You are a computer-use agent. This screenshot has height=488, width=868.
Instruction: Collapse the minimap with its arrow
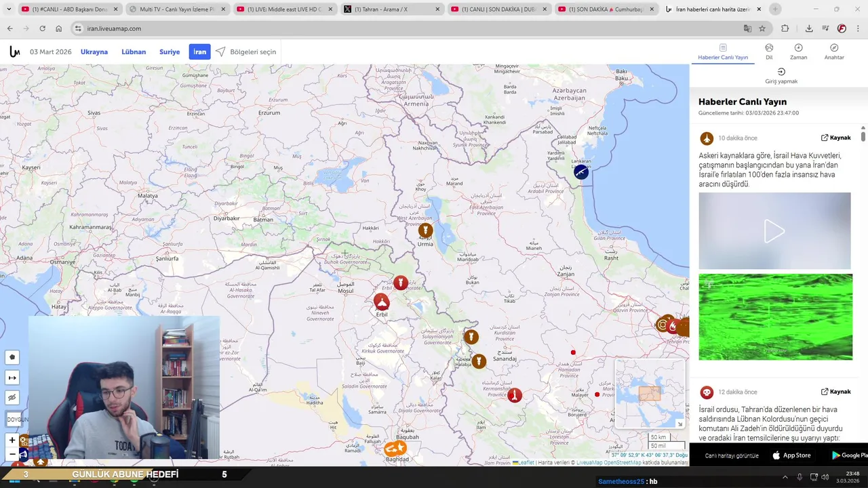679,424
